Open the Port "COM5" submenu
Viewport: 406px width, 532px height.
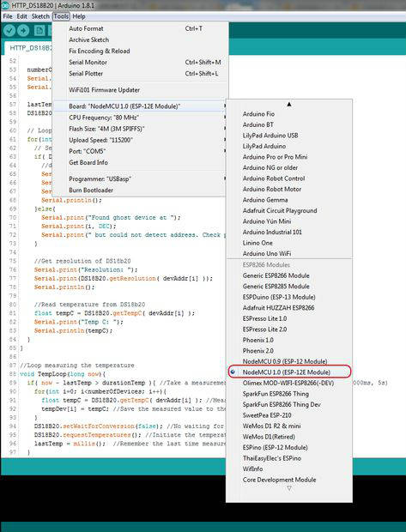coord(140,151)
